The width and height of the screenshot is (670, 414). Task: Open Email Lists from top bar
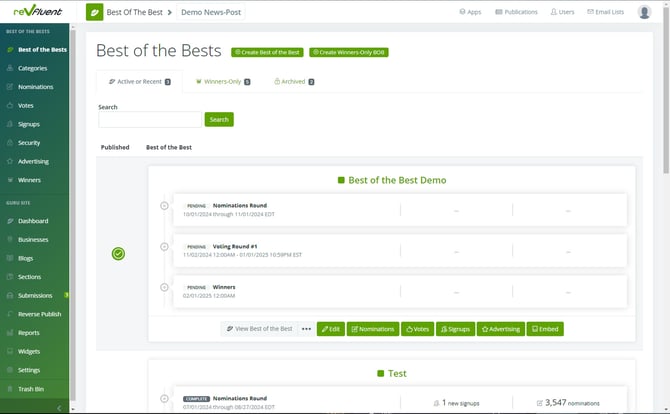(605, 12)
